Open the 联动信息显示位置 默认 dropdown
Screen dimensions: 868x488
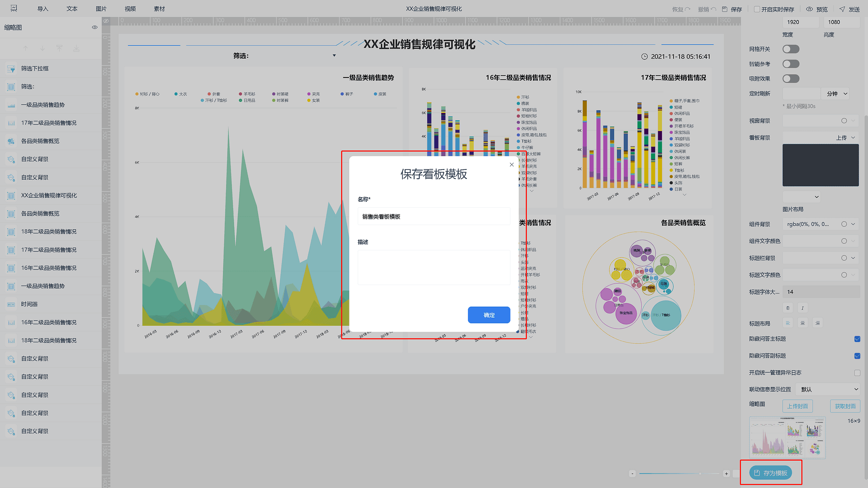click(x=828, y=389)
